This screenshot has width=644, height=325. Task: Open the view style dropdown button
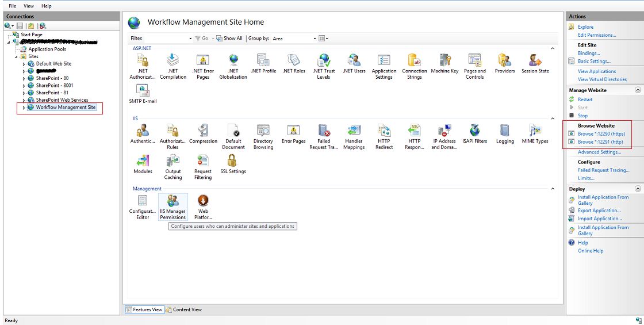pyautogui.click(x=323, y=38)
